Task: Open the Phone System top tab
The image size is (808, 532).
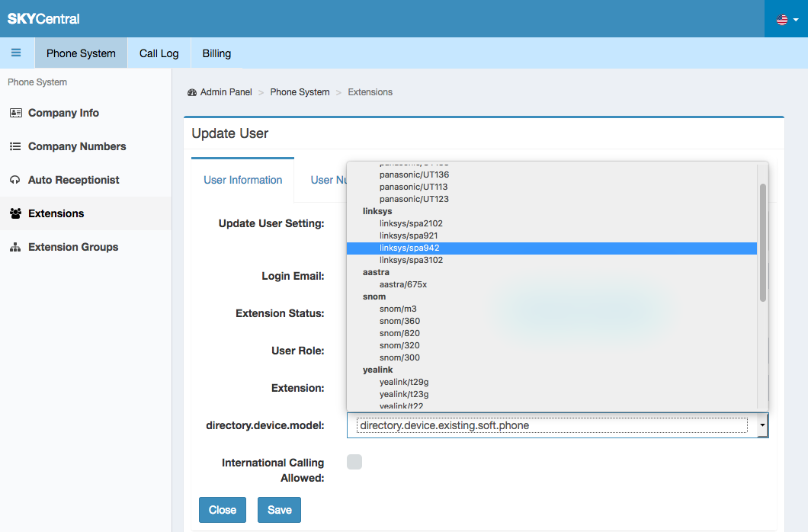Action: (81, 53)
